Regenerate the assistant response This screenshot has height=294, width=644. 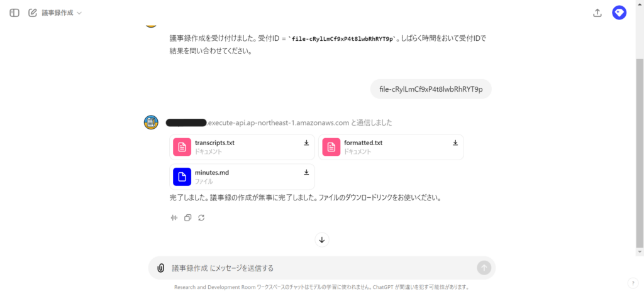point(201,218)
